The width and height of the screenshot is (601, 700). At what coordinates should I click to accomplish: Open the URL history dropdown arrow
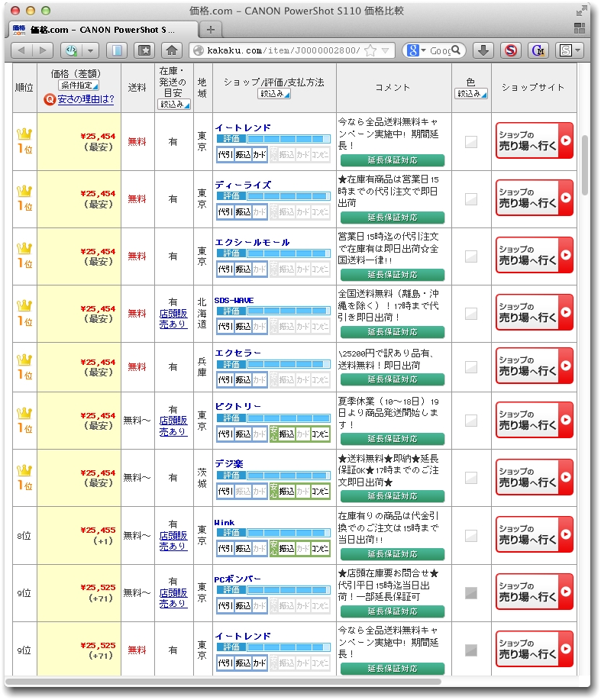point(386,50)
